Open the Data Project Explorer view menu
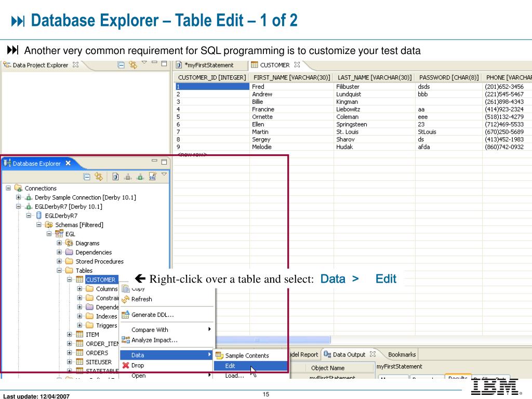This screenshot has width=532, height=399. (144, 62)
